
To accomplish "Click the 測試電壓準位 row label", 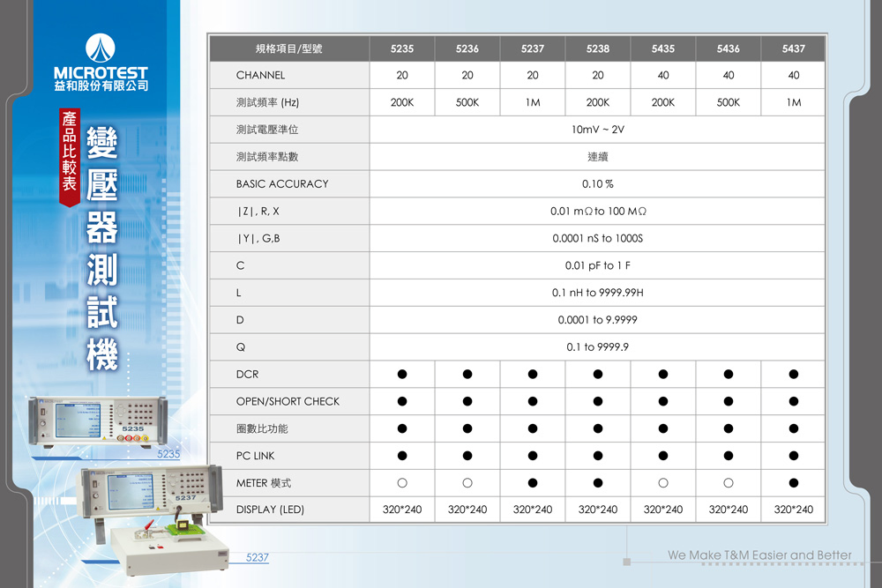I will [x=267, y=130].
